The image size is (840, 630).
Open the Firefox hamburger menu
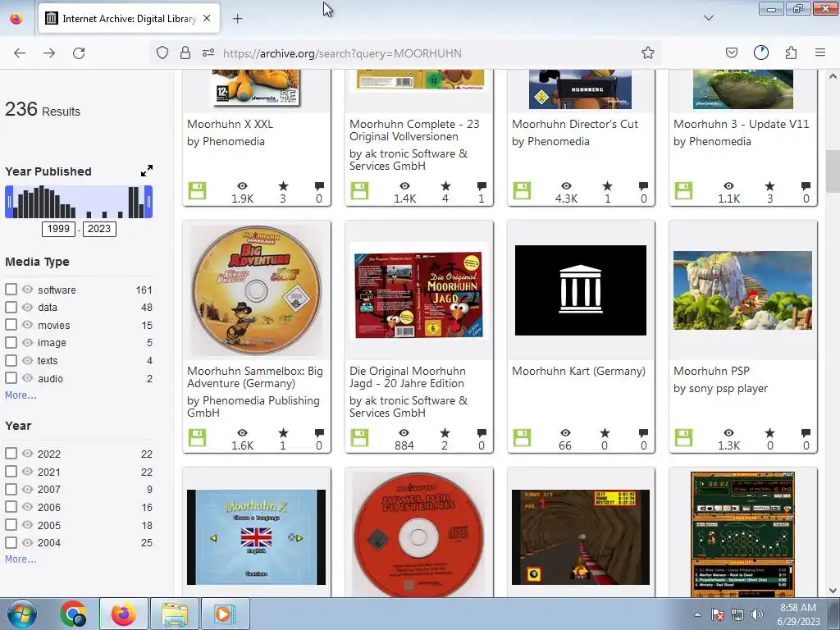coord(820,52)
